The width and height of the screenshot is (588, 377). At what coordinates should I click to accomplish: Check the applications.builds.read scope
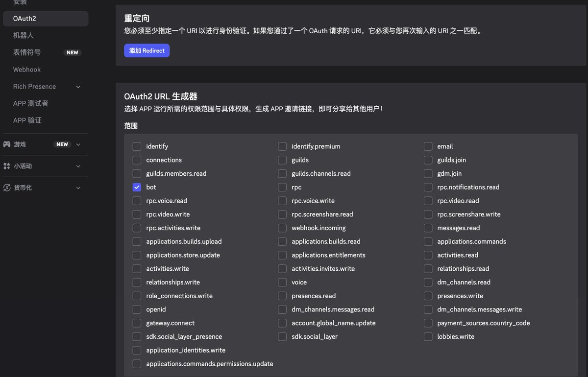pyautogui.click(x=282, y=241)
